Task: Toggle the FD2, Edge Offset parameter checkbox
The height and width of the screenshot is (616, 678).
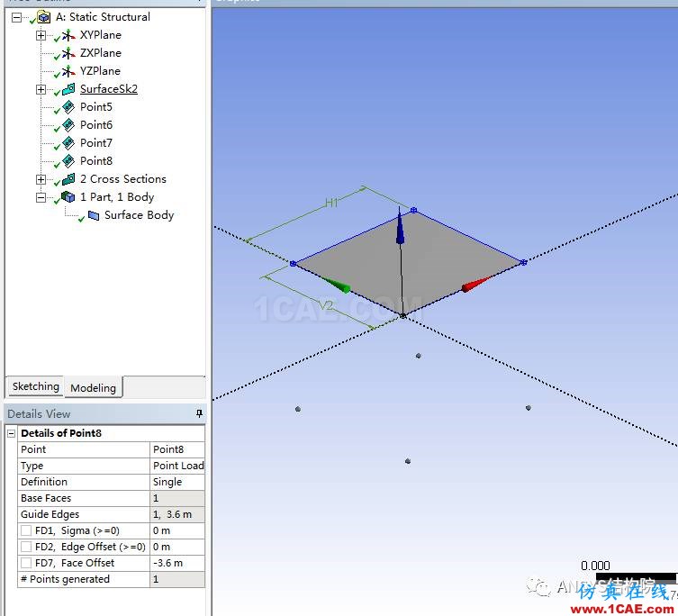Action: 26,547
